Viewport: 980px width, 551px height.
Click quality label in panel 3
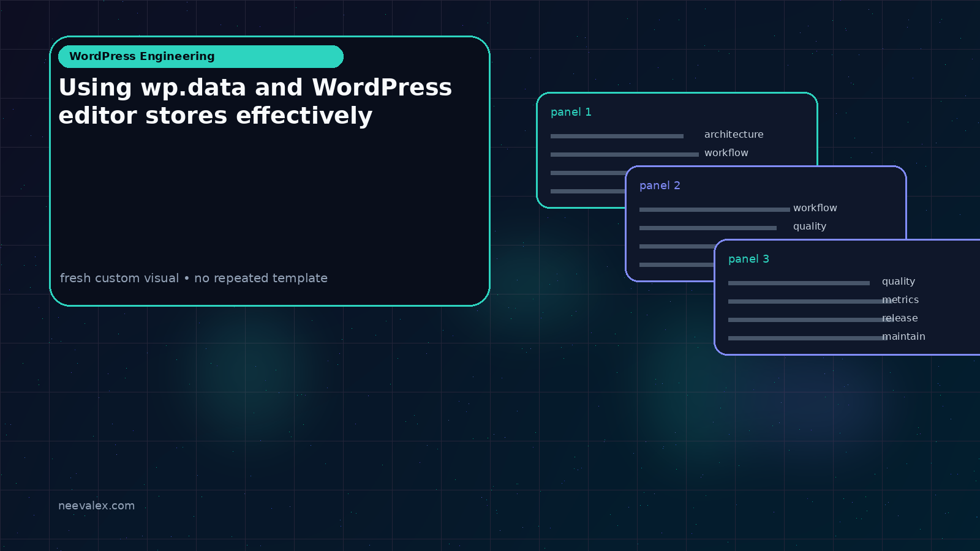click(899, 282)
